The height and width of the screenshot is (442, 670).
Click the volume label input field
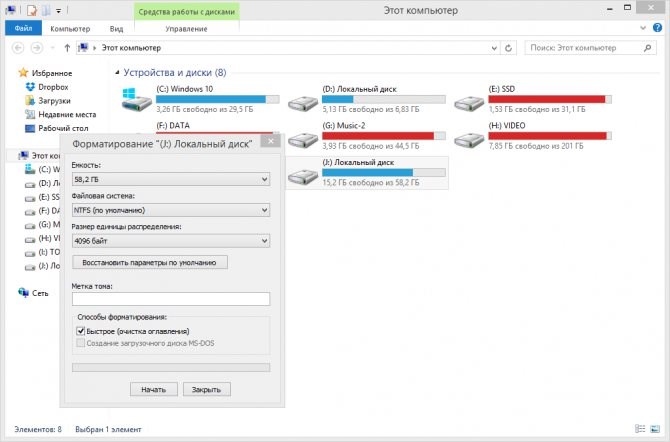(x=171, y=299)
